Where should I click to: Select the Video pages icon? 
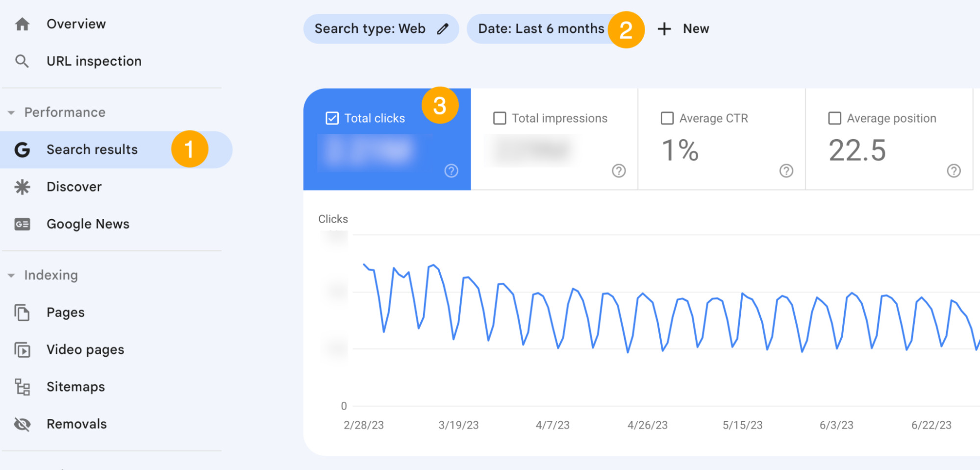pyautogui.click(x=22, y=349)
